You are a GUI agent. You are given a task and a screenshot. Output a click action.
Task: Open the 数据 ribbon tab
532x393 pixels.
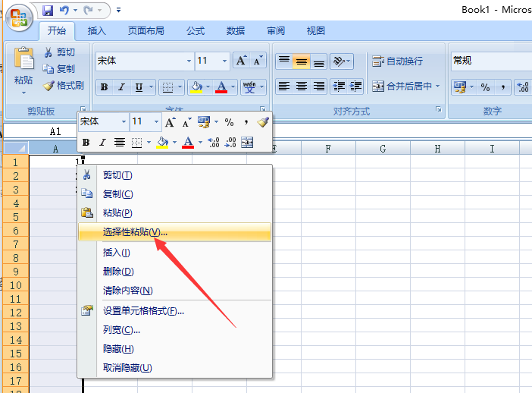point(236,31)
